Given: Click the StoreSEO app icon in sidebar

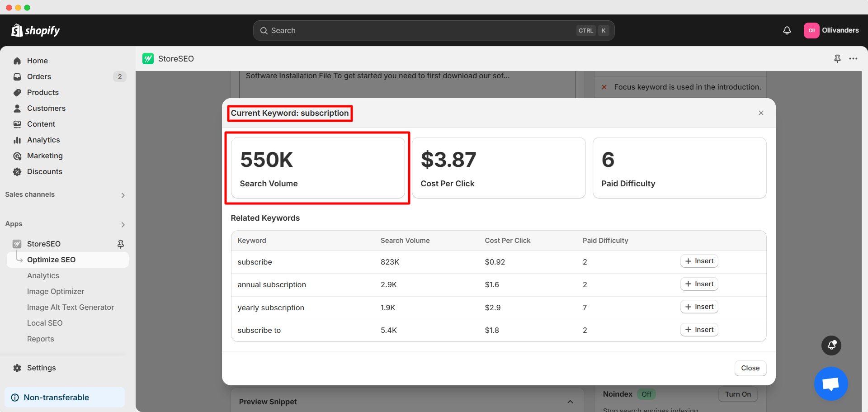Looking at the screenshot, I should 17,244.
